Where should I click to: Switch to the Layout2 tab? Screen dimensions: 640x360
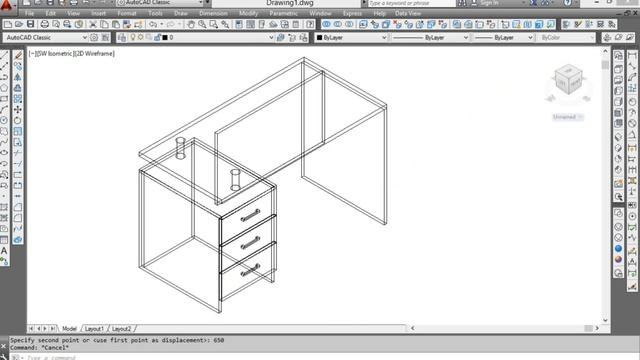[x=121, y=329]
